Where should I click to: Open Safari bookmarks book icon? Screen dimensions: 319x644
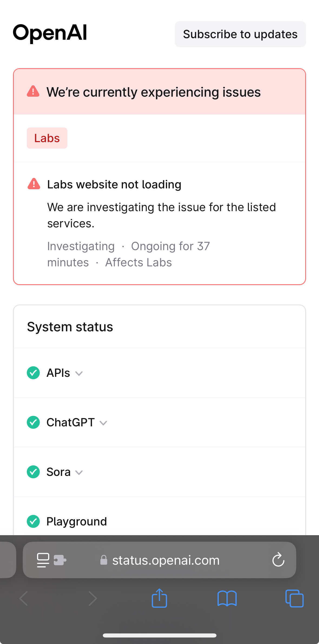point(227,599)
